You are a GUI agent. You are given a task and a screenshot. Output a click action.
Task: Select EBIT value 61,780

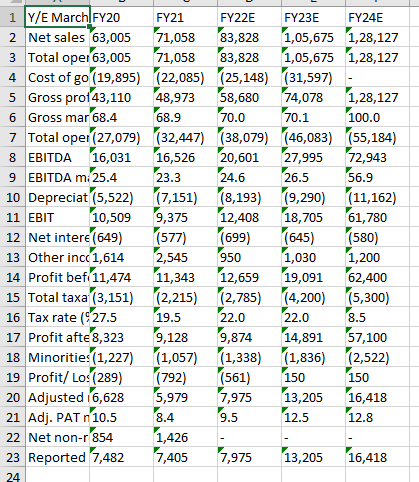[377, 217]
